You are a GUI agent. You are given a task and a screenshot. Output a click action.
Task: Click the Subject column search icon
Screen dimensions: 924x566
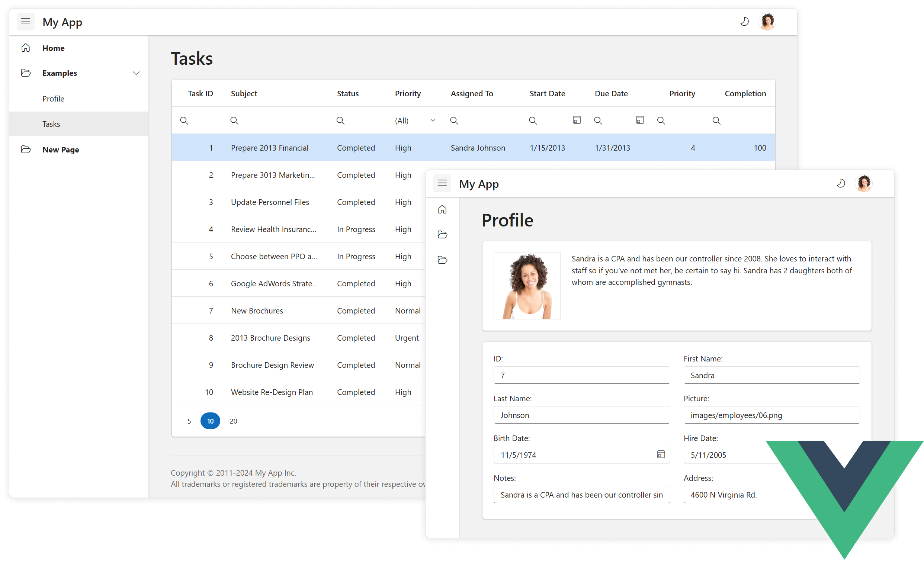[234, 120]
